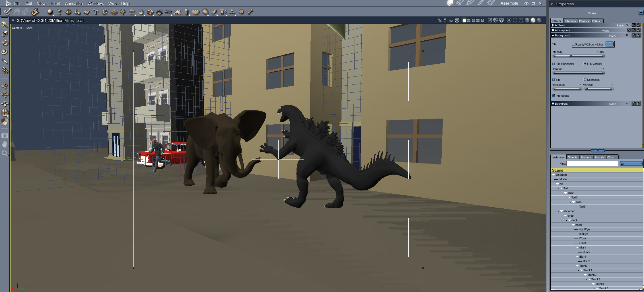Viewport: 644px width, 292px height.
Task: Insert a camera from the toolbar
Action: coord(223,12)
